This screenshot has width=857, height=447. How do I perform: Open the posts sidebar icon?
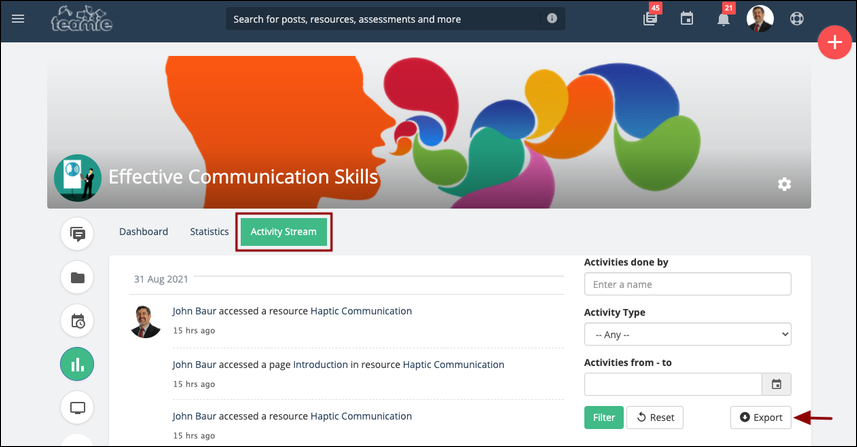[77, 234]
